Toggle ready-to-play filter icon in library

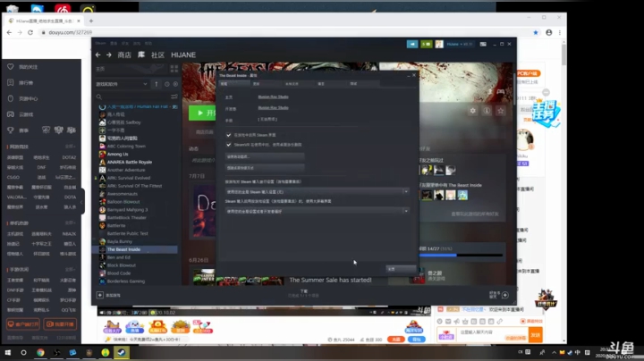coord(175,84)
